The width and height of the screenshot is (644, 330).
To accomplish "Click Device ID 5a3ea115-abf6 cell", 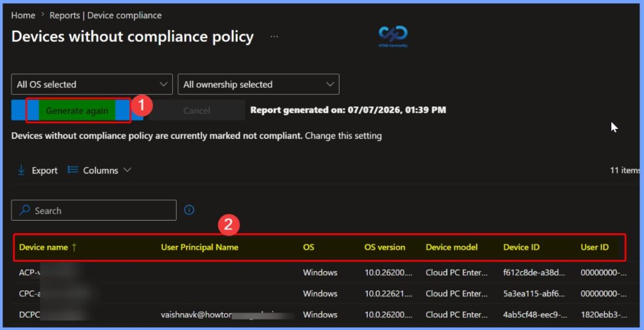I will (534, 294).
